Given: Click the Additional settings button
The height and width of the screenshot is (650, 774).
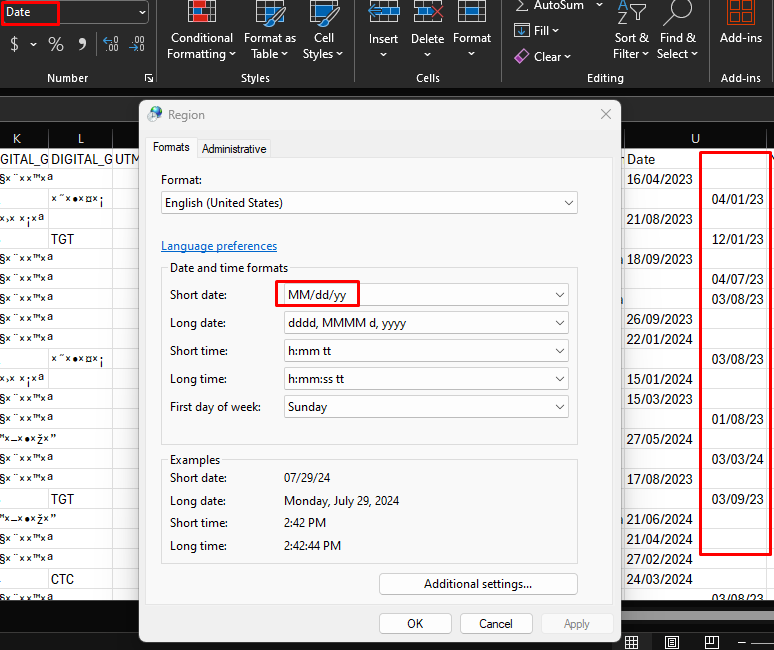Looking at the screenshot, I should 478,584.
